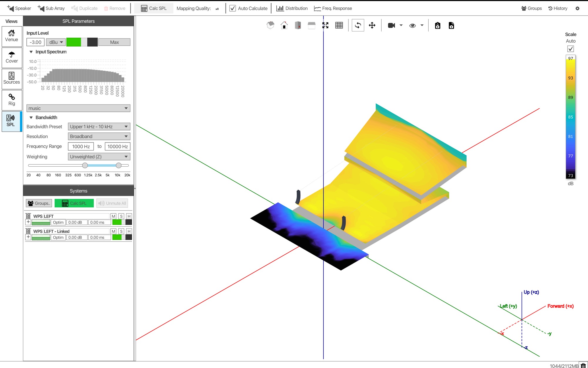Select the side view icon
This screenshot has width=588, height=368.
click(298, 25)
